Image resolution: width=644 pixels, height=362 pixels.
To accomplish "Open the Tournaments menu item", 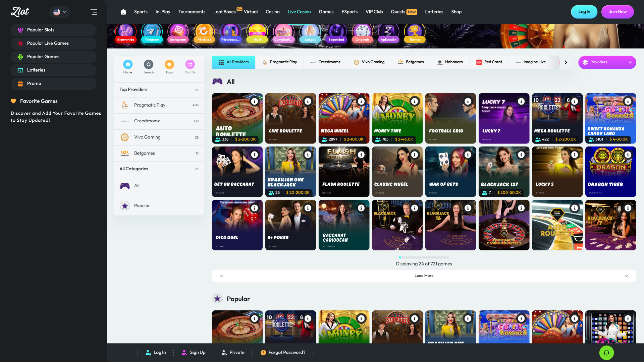I will click(x=192, y=12).
